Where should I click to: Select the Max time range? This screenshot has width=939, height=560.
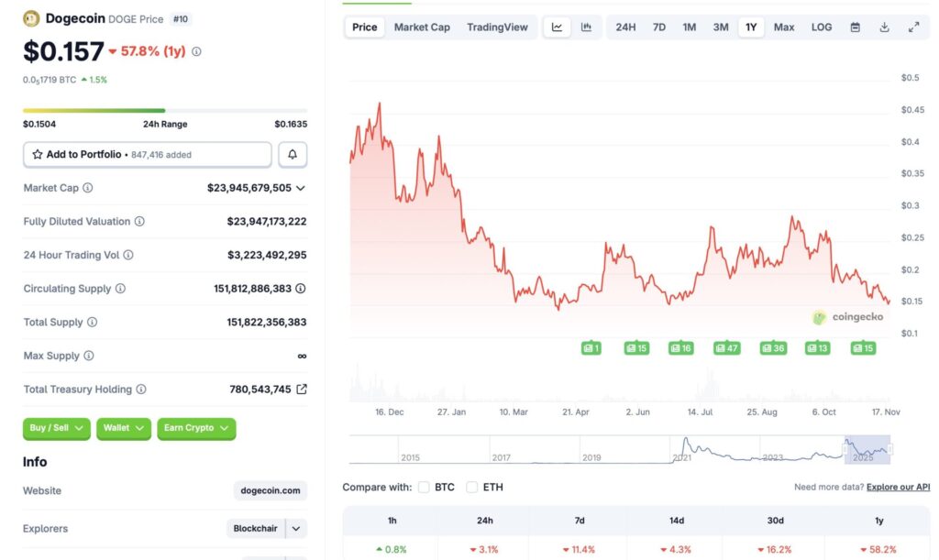pyautogui.click(x=784, y=27)
